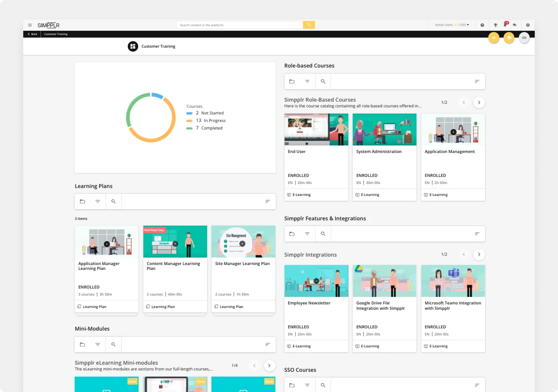Image resolution: width=558 pixels, height=392 pixels.
Task: Go to previous page of Simpplr Integrations
Action: [464, 254]
